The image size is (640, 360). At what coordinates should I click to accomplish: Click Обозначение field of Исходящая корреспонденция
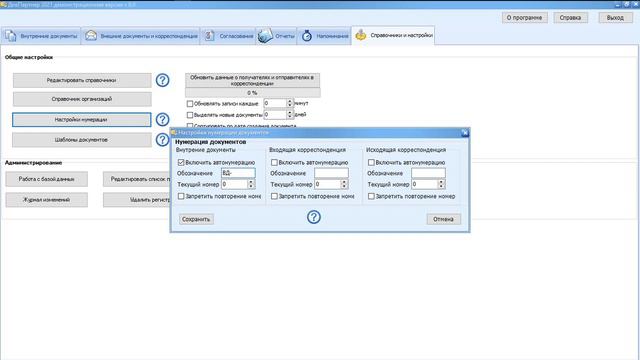(x=428, y=173)
